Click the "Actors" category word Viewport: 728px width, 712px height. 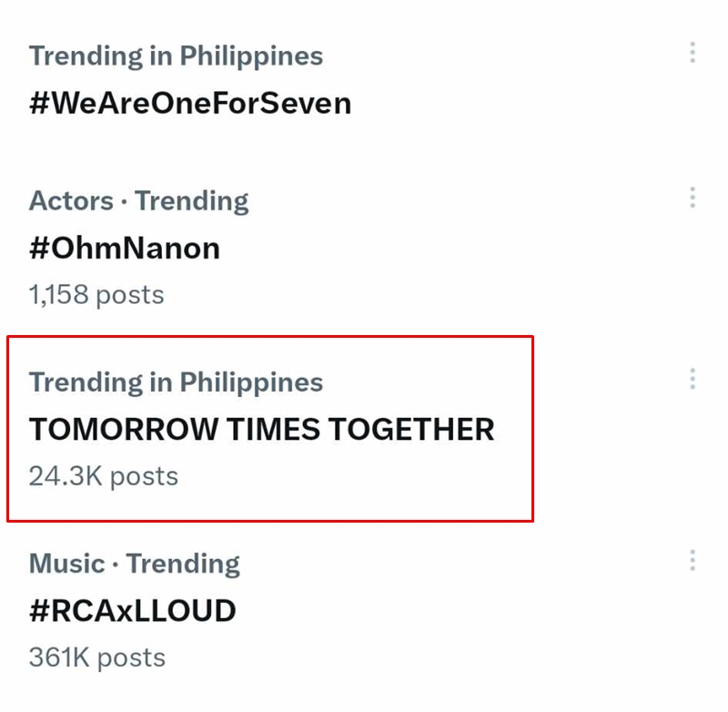click(72, 200)
